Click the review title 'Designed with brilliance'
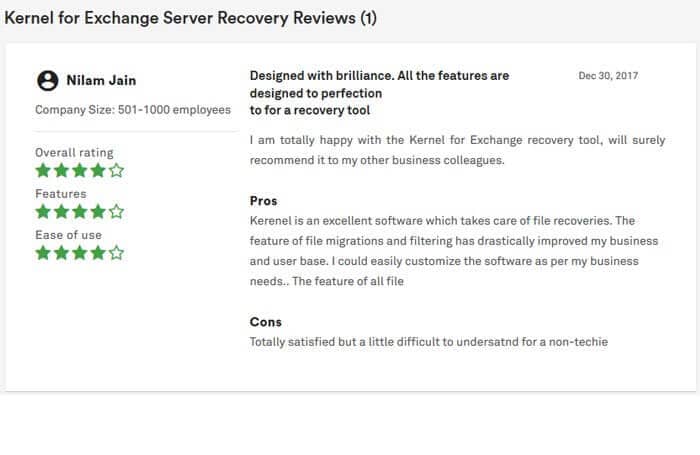 (379, 93)
